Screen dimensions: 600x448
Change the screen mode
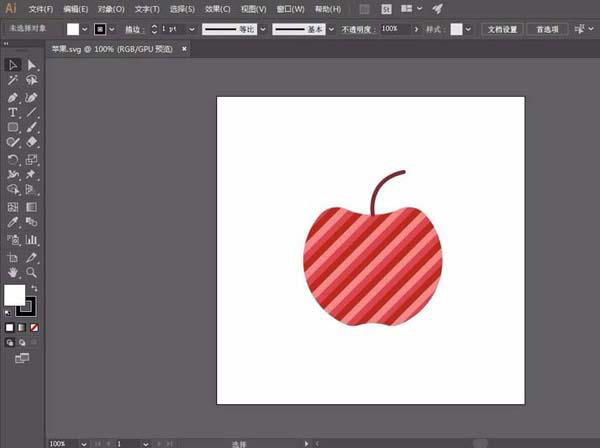click(22, 358)
